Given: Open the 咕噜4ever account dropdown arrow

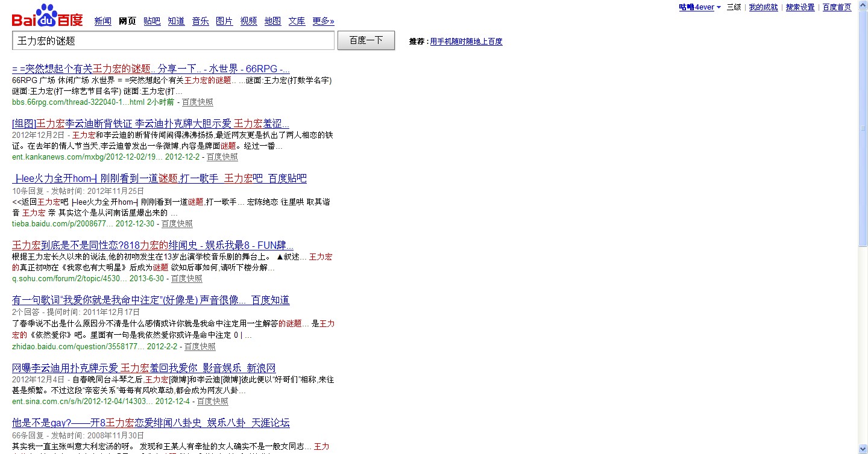Looking at the screenshot, I should point(719,8).
